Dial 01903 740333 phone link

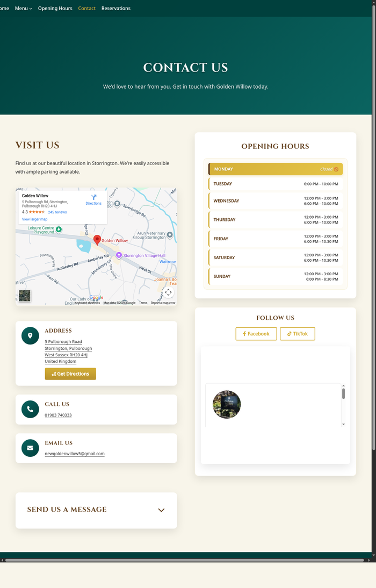point(58,415)
